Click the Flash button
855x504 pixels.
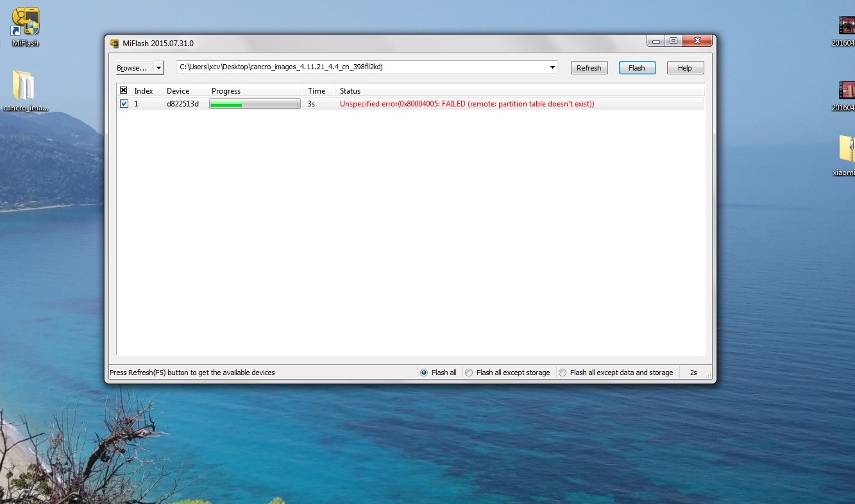coord(636,68)
